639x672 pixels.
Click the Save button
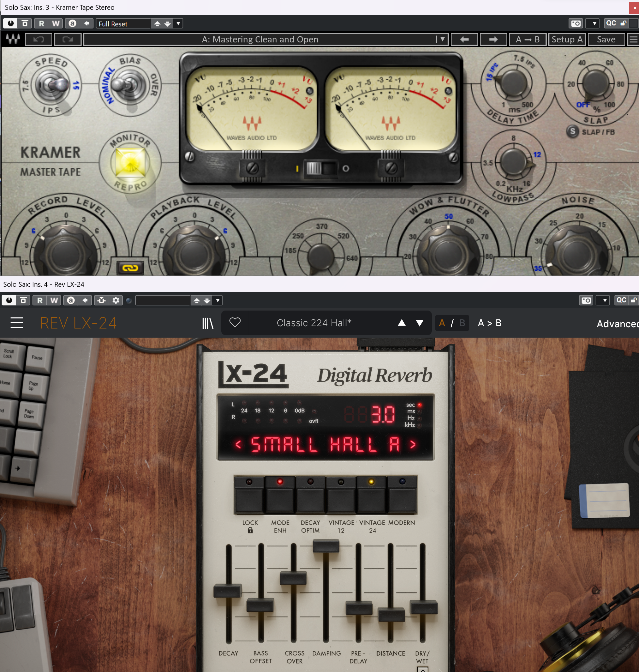pos(606,39)
